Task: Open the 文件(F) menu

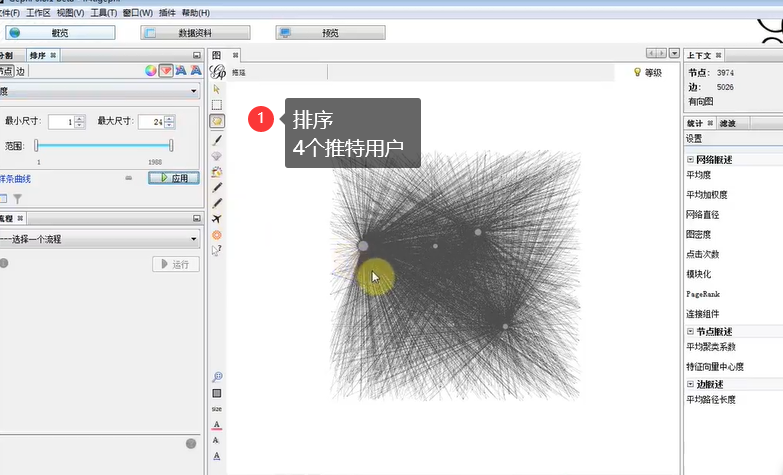Action: [x=9, y=12]
